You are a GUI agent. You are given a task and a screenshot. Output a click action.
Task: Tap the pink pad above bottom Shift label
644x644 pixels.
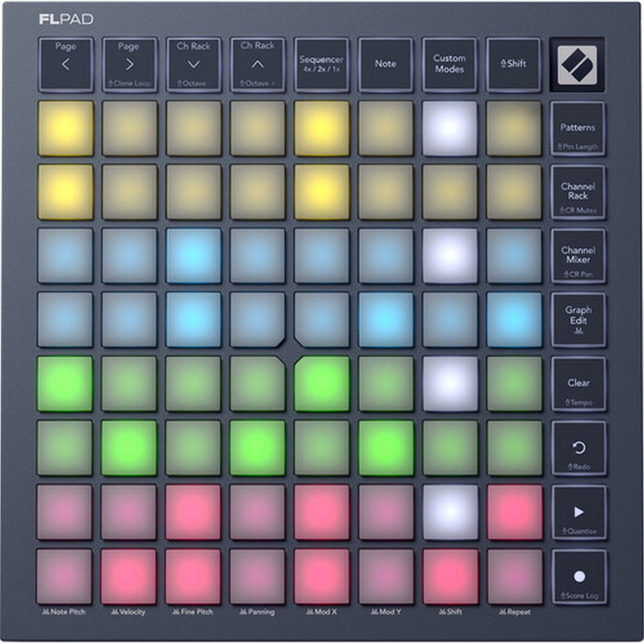pos(450,577)
